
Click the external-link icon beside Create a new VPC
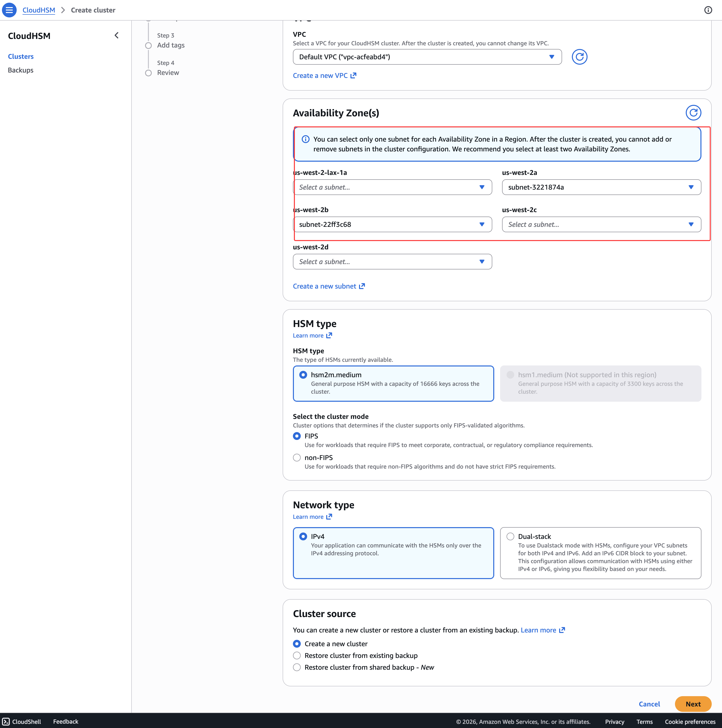point(353,76)
